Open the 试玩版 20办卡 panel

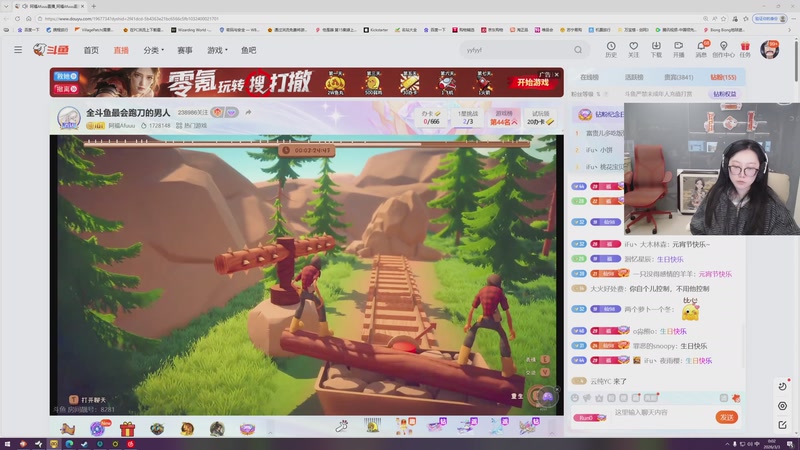540,117
